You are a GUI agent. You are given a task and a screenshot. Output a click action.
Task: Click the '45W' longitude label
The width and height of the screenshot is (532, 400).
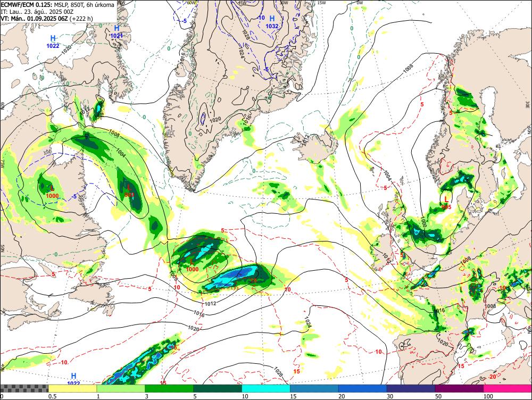[242, 3]
